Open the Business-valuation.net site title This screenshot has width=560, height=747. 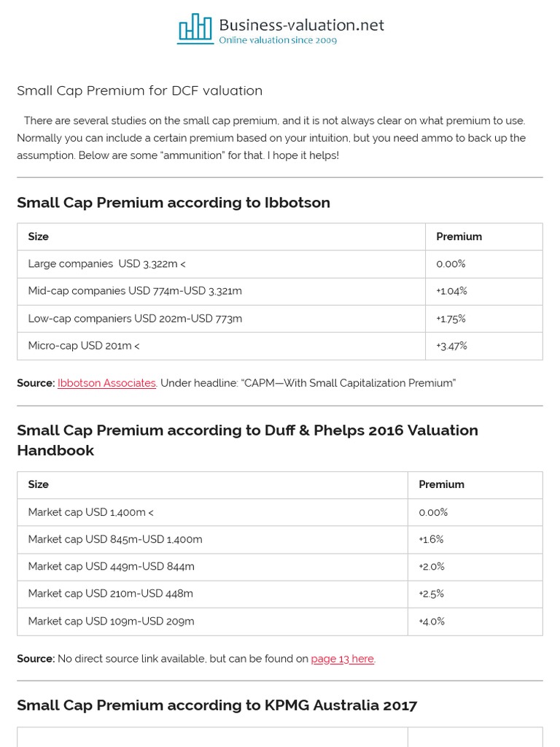pos(301,26)
